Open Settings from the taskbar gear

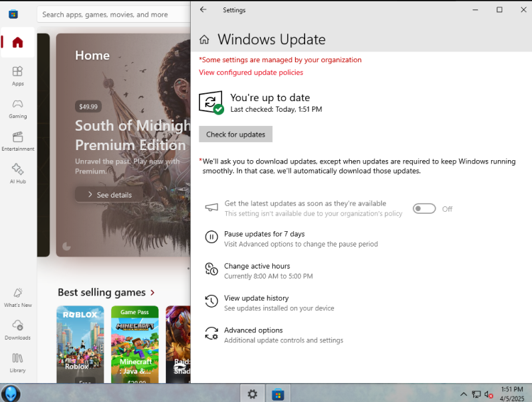pos(252,394)
